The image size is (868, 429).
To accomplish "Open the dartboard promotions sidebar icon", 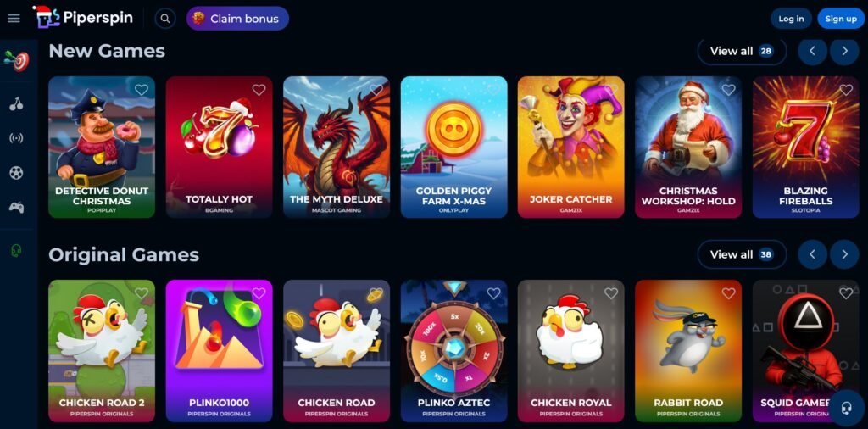I will [x=17, y=60].
